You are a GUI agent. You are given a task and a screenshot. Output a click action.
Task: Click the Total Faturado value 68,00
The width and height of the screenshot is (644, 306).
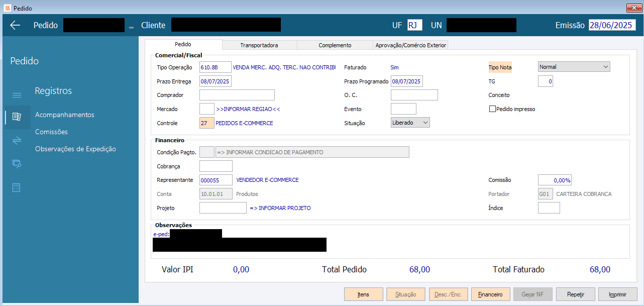coord(600,269)
